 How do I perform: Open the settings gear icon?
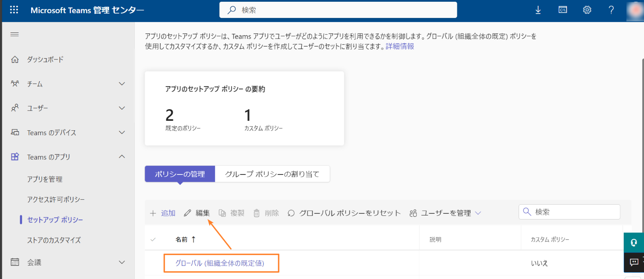[587, 10]
